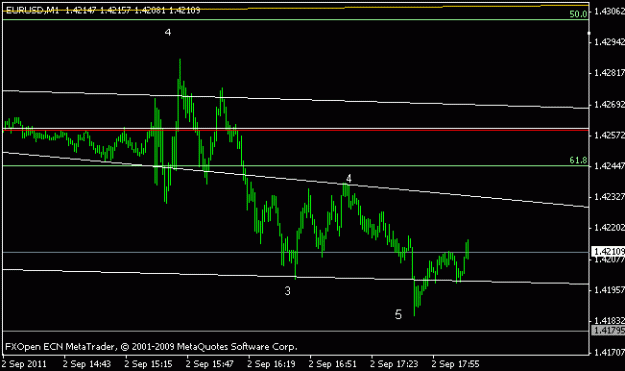The image size is (625, 371).
Task: Click price axis value 1.42572
Action: (609, 135)
